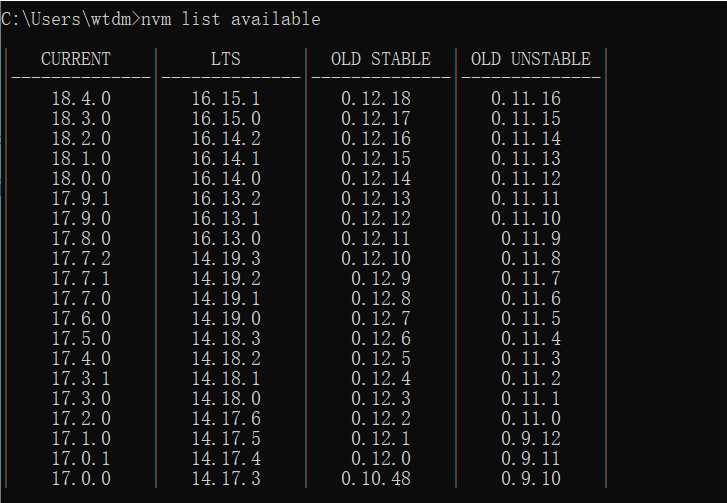This screenshot has width=727, height=503.
Task: Select the OLD STABLE column header
Action: 381,59
